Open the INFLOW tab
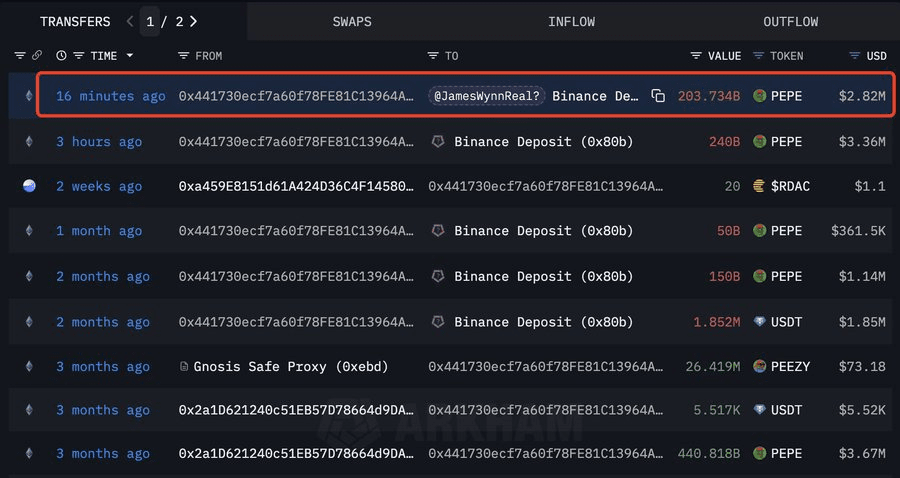The image size is (900, 478). [x=571, y=22]
